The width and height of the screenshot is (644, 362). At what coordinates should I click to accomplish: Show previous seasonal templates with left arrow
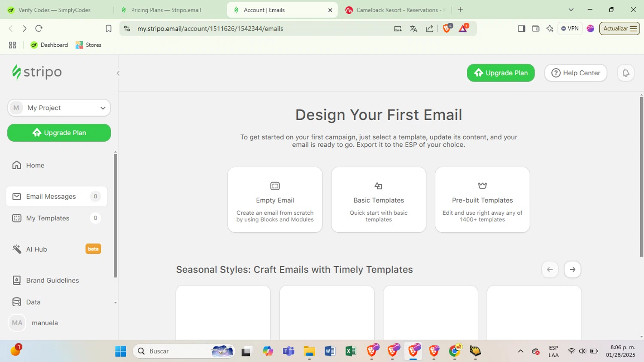[550, 270]
